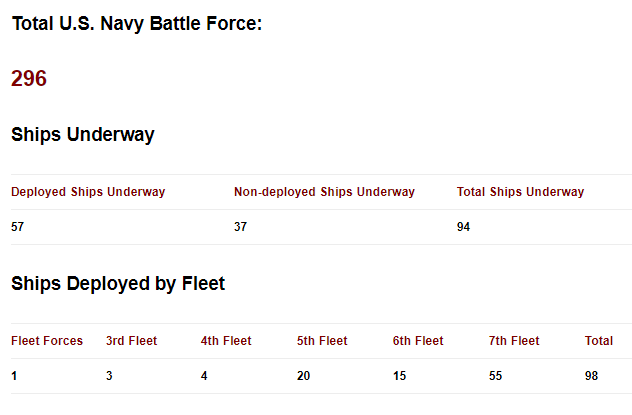
Task: Click the Non-deployed Ships Underway column header
Action: 324,192
